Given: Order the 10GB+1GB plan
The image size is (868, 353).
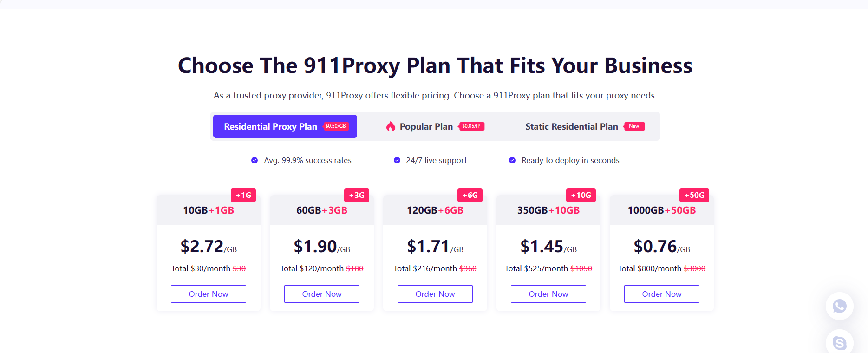Looking at the screenshot, I should 209,294.
